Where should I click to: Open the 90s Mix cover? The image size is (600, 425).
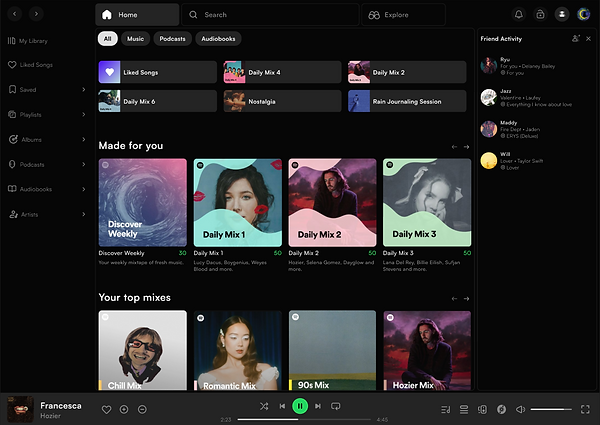click(333, 350)
